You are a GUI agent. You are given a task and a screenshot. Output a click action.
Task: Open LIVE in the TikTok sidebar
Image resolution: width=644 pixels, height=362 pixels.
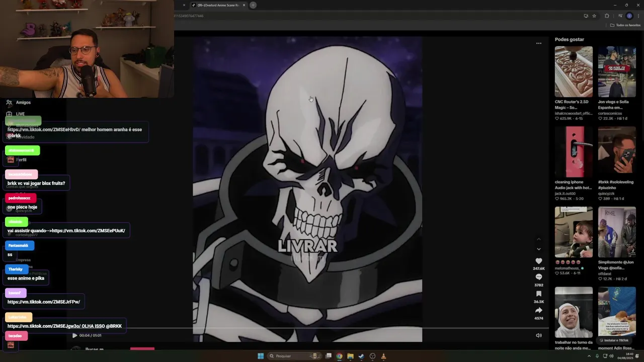16,114
